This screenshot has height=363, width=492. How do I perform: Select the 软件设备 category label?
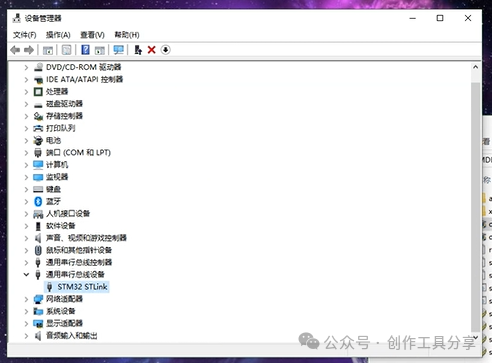click(x=61, y=226)
